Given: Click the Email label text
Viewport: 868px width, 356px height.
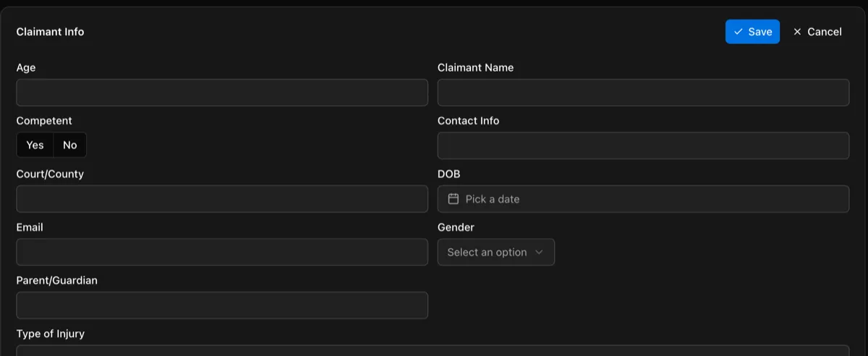Looking at the screenshot, I should pos(30,227).
